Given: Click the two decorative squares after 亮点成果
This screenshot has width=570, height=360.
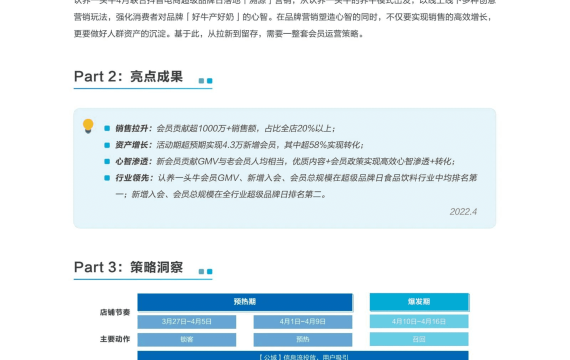Looking at the screenshot, I should click(x=205, y=81).
